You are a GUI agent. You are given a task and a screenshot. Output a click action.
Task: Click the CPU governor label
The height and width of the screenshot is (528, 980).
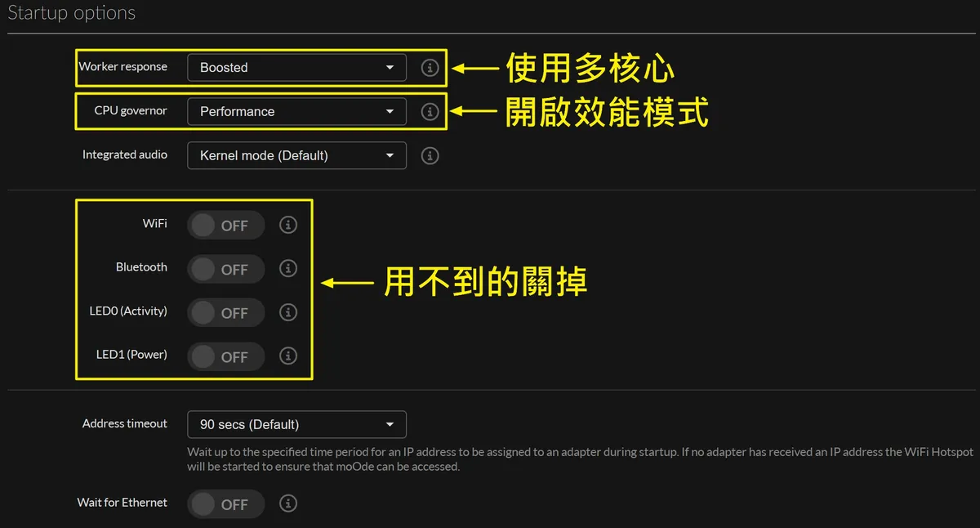coord(131,110)
